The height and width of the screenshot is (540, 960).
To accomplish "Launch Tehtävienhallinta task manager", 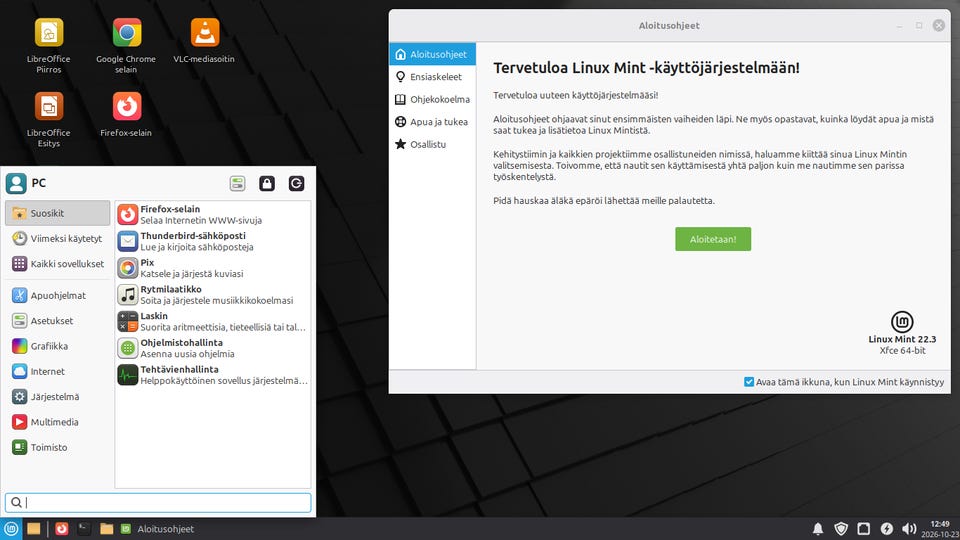I will click(x=213, y=375).
